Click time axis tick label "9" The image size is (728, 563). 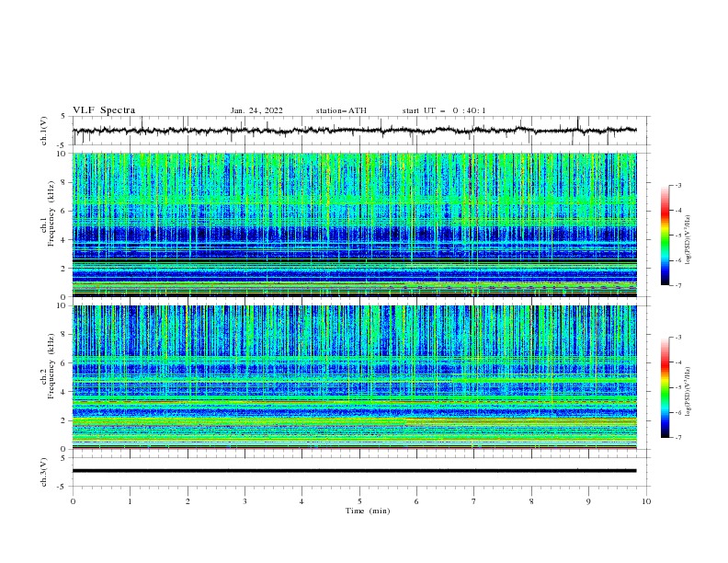coord(588,501)
